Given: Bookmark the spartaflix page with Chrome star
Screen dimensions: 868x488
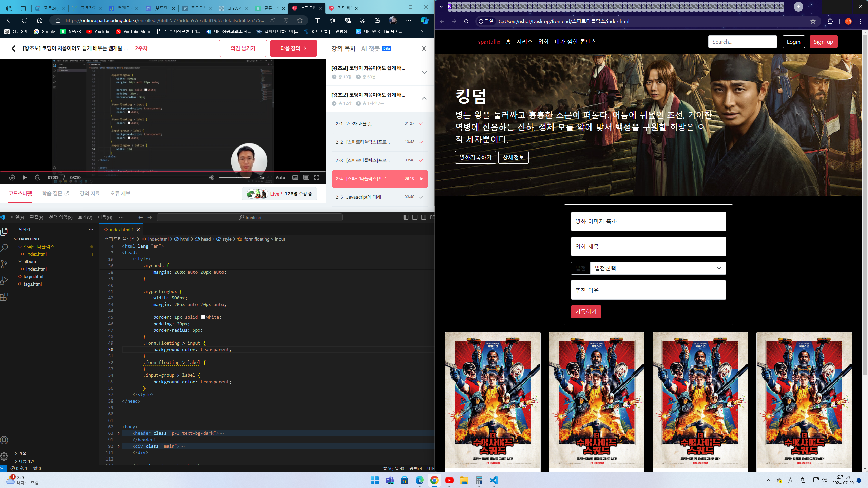Looking at the screenshot, I should click(x=813, y=21).
